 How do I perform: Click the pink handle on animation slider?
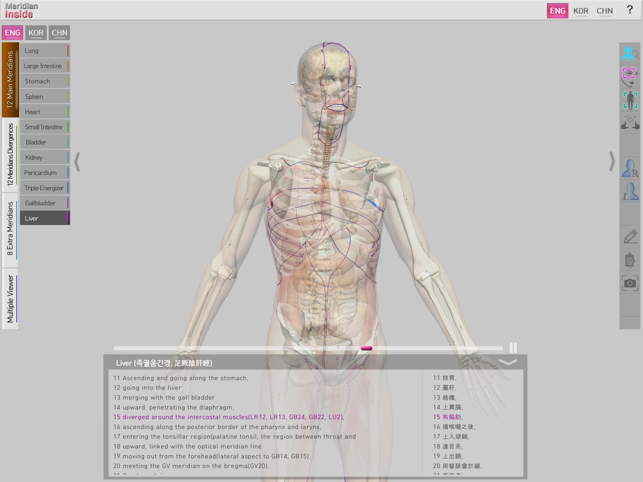click(366, 348)
